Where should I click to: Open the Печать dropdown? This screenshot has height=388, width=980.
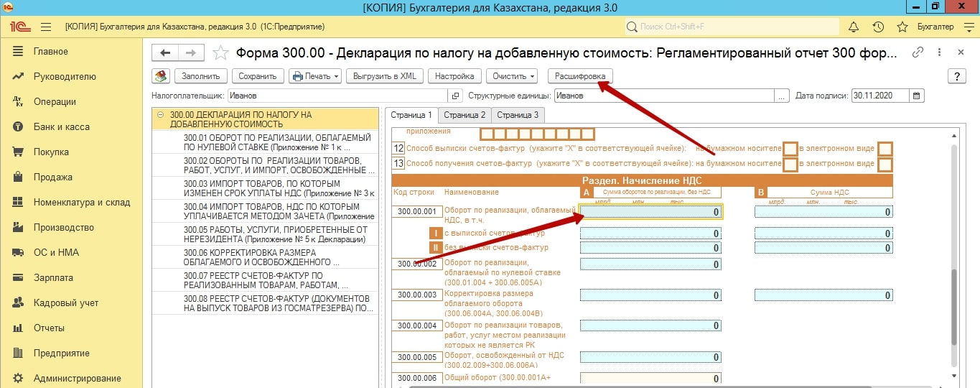pyautogui.click(x=315, y=76)
